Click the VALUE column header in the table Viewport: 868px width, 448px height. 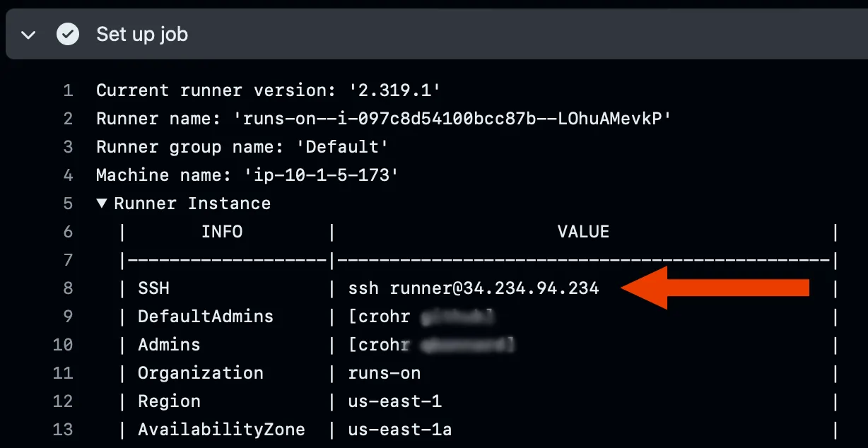coord(582,232)
